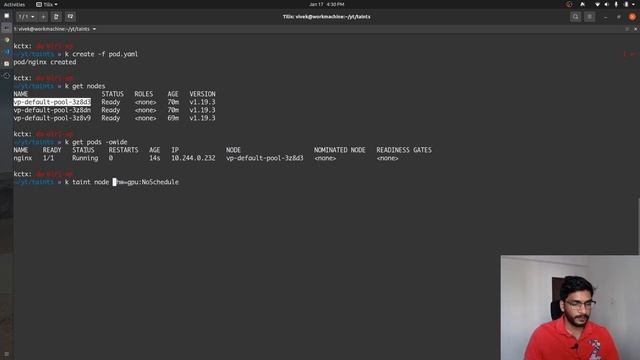The image size is (640, 360).
Task: Open the clock and calendar at 4:30 PM
Action: point(327,4)
